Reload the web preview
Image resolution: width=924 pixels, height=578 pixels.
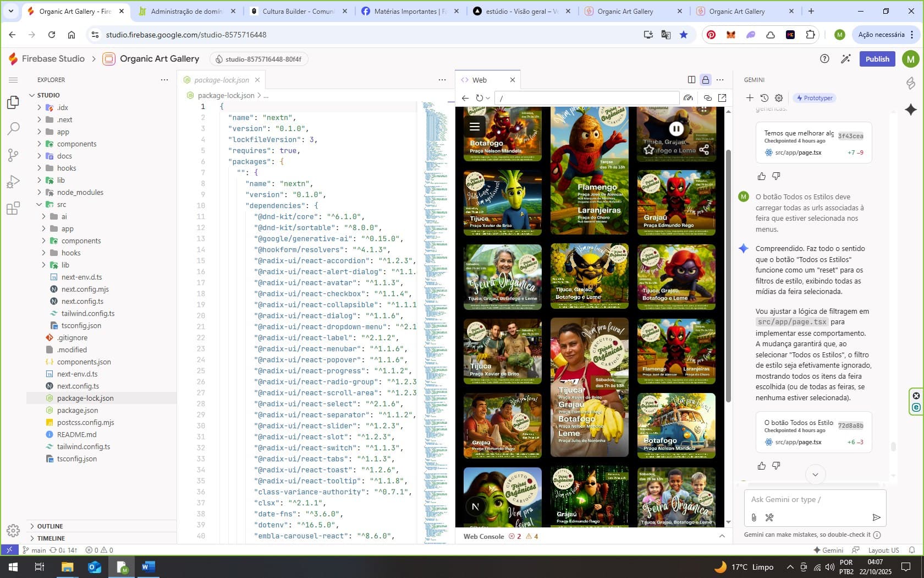pos(480,98)
